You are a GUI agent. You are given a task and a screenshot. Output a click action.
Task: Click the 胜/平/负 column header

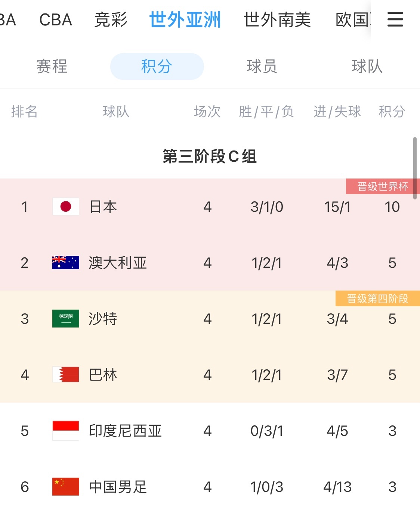pyautogui.click(x=266, y=112)
